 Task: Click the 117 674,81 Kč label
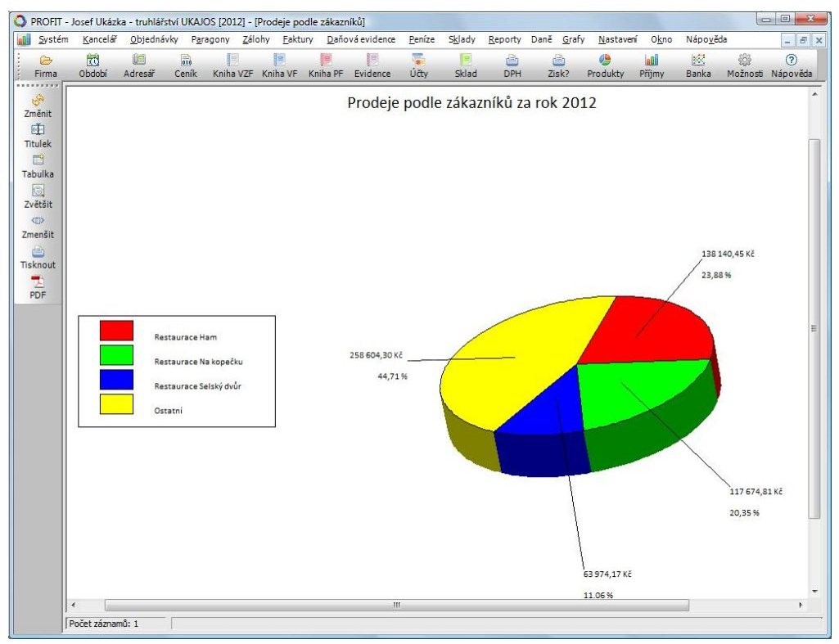756,491
